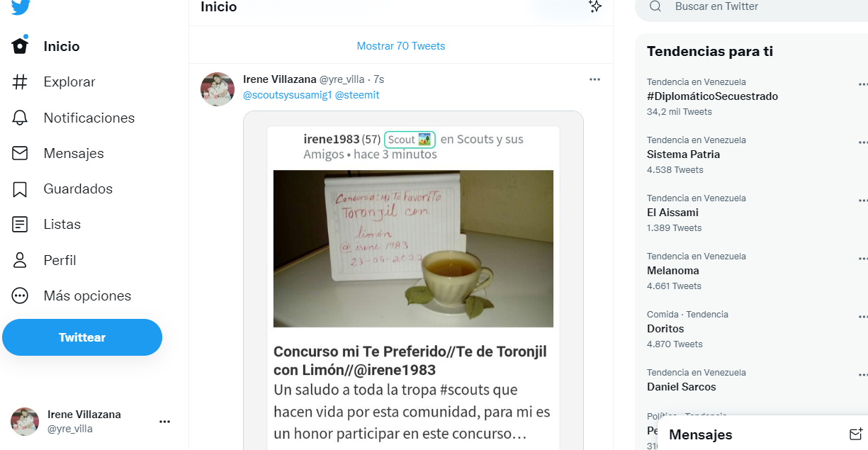Open options for Melanoma trend
The image size is (868, 450).
[862, 259]
